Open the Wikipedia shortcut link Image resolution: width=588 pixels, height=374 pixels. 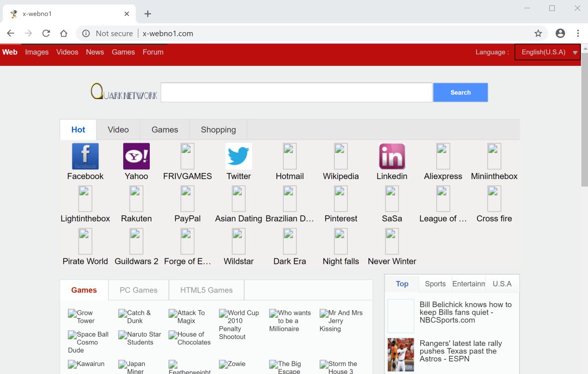coord(341,176)
